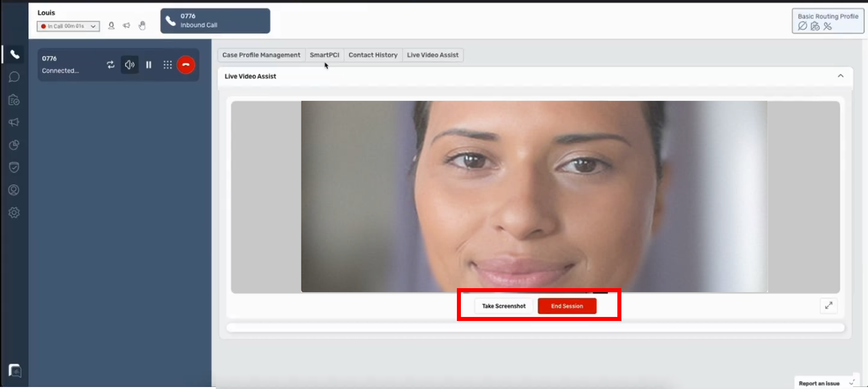The width and height of the screenshot is (868, 389).
Task: Click the Take Screenshot button
Action: (503, 306)
